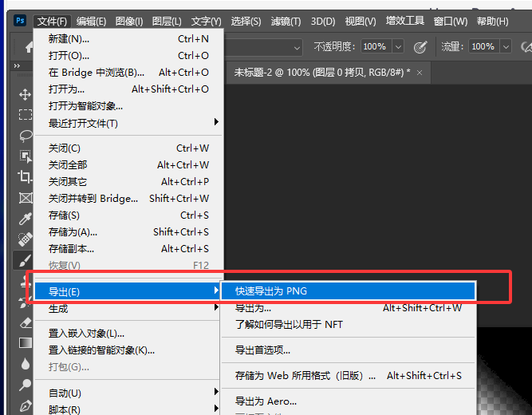Select the Brush tool
Image resolution: width=532 pixels, height=415 pixels.
tap(25, 260)
